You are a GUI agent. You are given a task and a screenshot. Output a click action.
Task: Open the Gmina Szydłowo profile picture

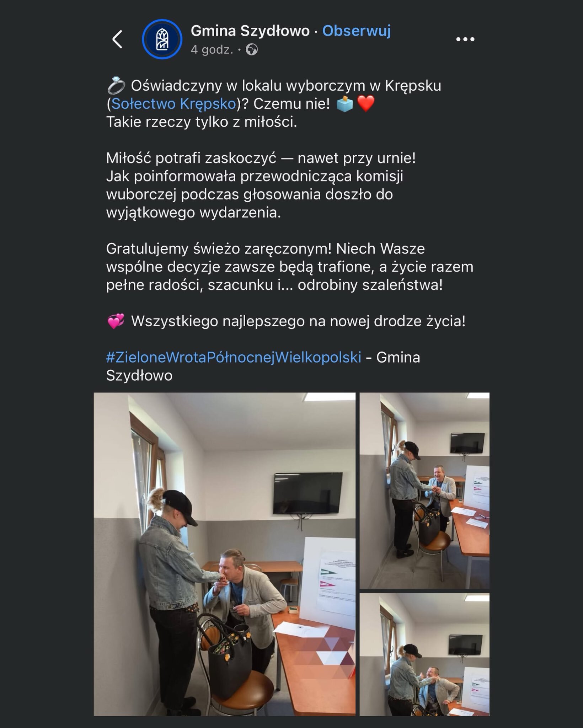point(162,39)
